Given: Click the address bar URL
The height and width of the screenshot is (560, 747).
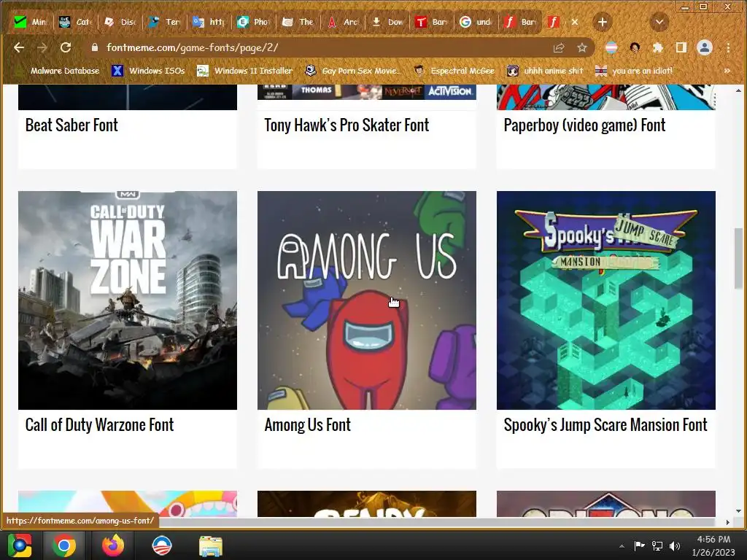Looking at the screenshot, I should click(x=192, y=47).
